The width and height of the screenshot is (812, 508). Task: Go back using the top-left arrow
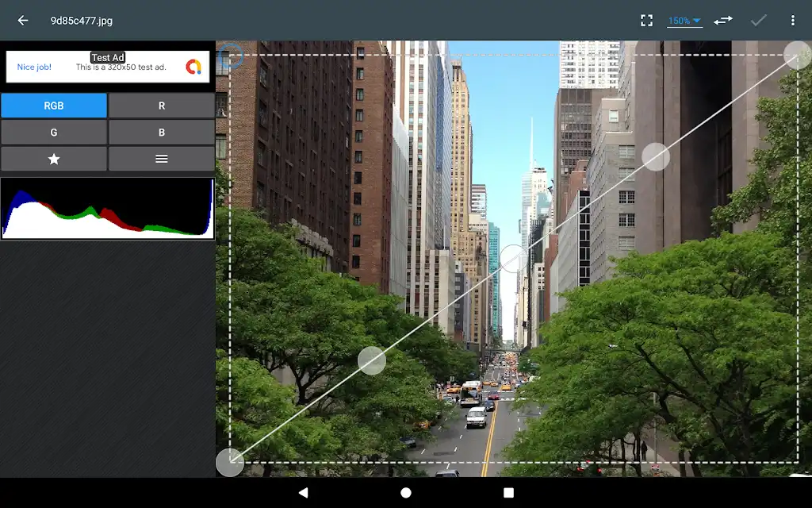pyautogui.click(x=23, y=20)
